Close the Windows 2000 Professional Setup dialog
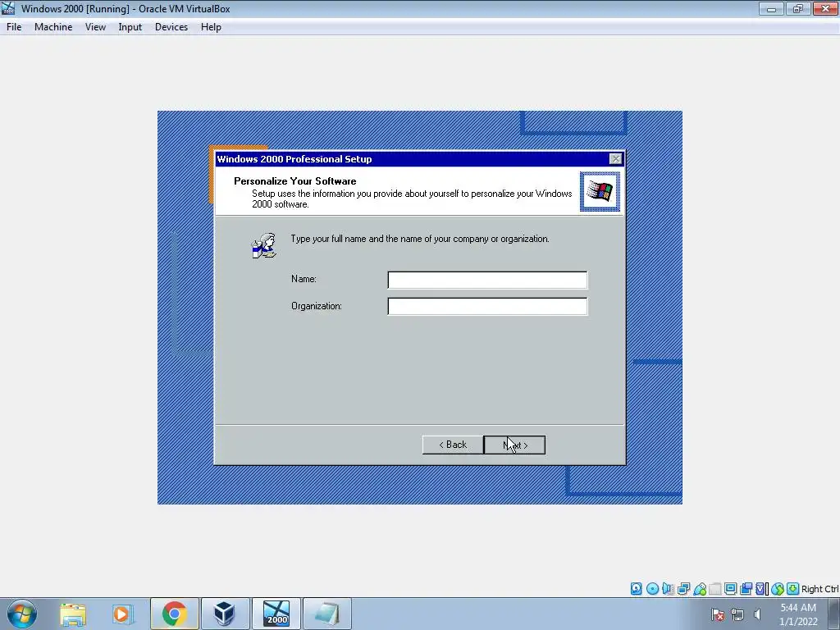The width and height of the screenshot is (840, 630). 615,158
